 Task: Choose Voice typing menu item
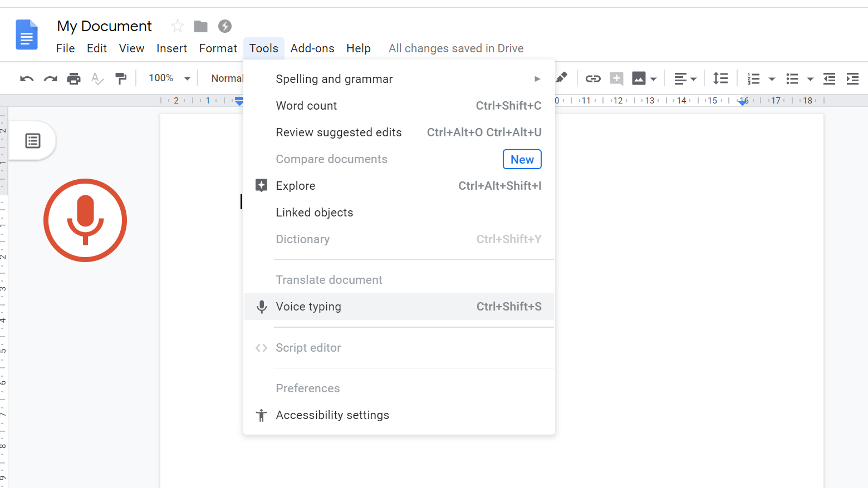399,307
